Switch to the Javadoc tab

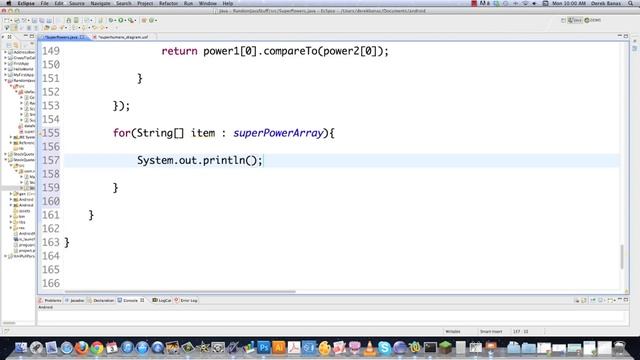pos(75,300)
